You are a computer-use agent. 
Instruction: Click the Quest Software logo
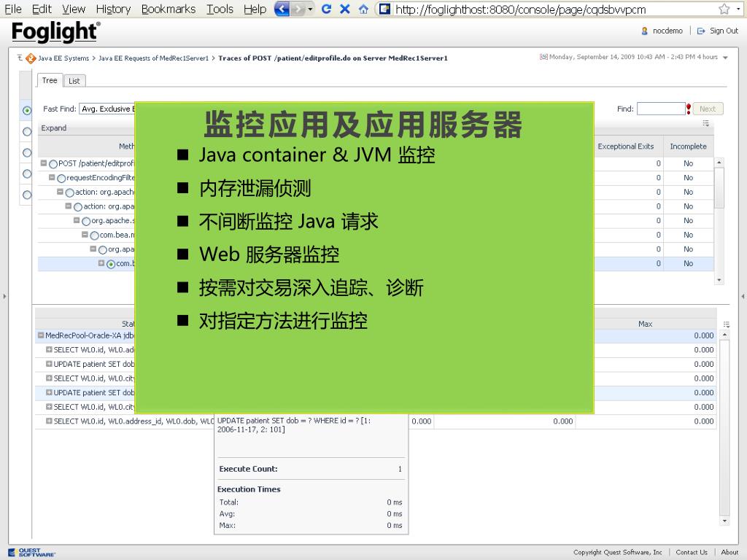pos(31,553)
